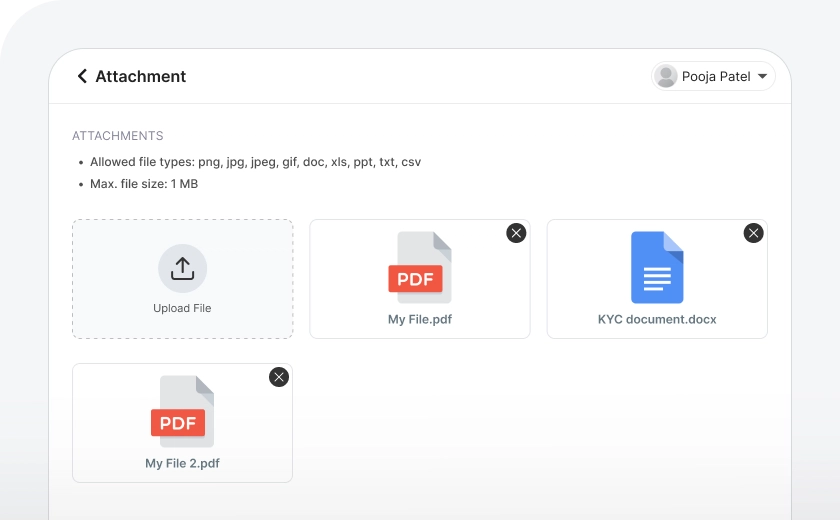Image resolution: width=840 pixels, height=520 pixels.
Task: Open the My File.pdf filename
Action: coord(420,320)
